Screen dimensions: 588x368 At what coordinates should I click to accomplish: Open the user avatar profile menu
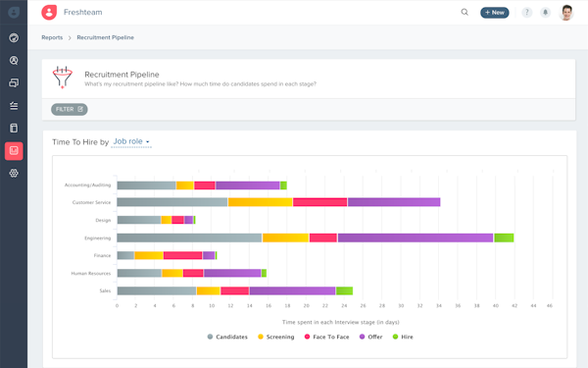(x=566, y=13)
